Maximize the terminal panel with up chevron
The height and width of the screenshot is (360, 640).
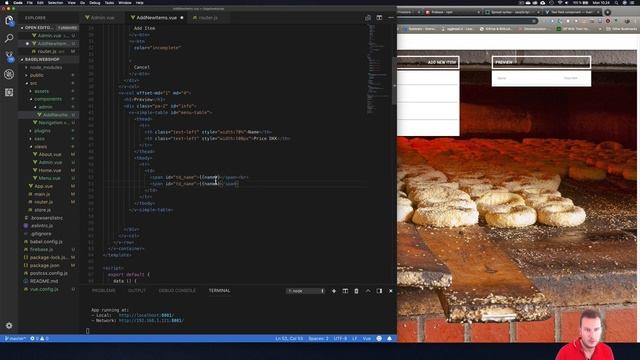tap(368, 291)
